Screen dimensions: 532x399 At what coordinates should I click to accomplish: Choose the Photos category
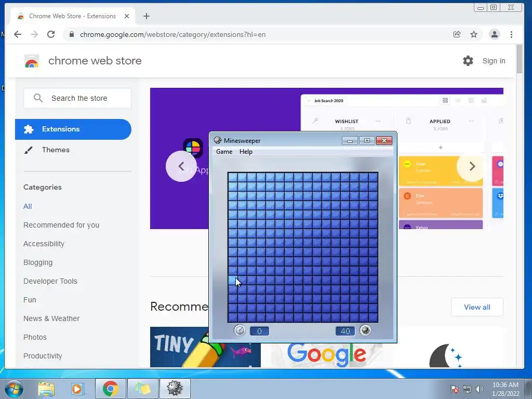[35, 337]
